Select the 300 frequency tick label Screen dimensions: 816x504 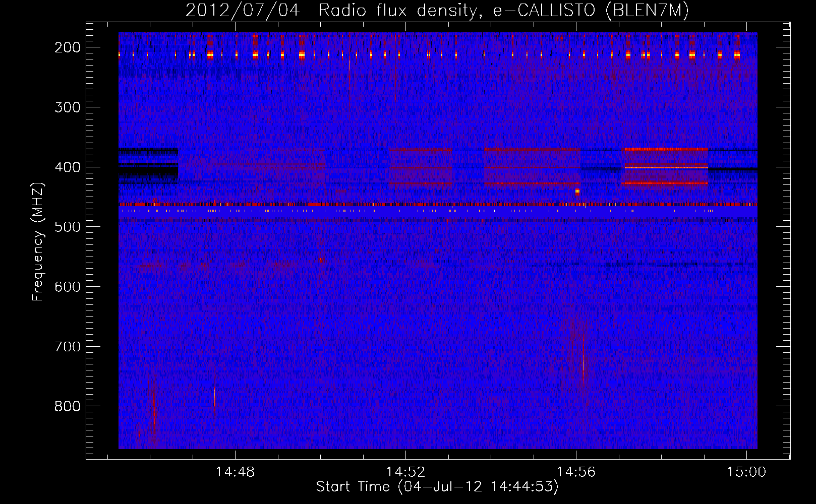coord(67,107)
